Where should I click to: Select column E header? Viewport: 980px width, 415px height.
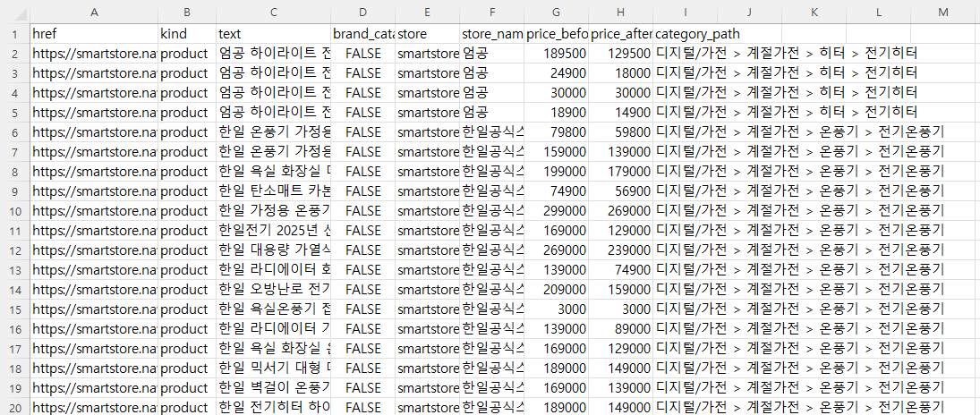pyautogui.click(x=428, y=12)
